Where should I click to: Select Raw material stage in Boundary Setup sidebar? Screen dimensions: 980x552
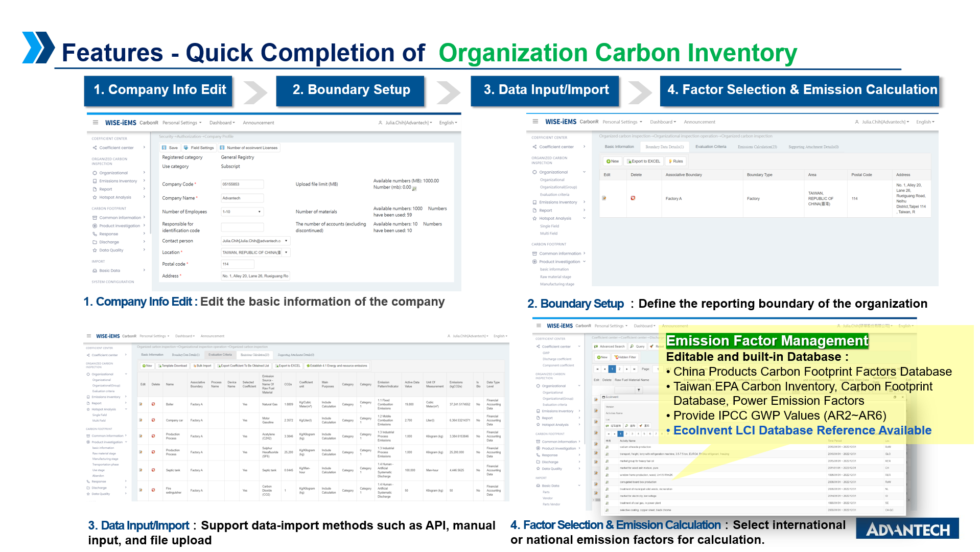pyautogui.click(x=555, y=277)
